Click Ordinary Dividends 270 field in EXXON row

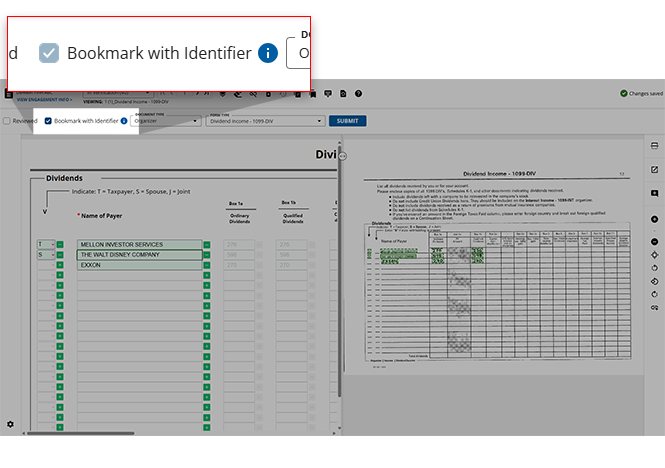[x=239, y=265]
